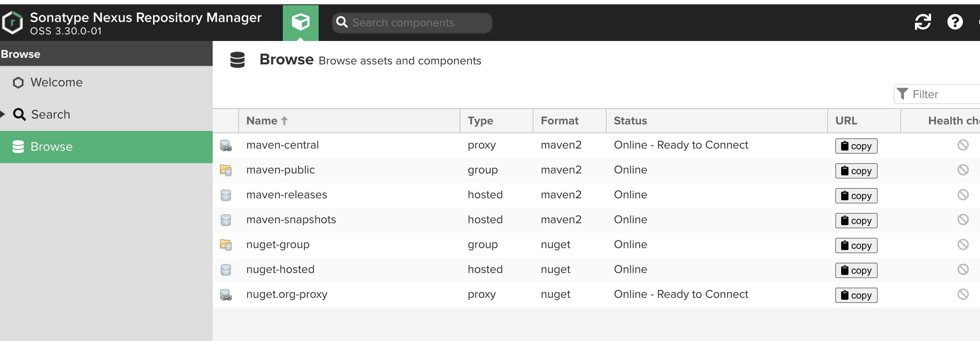Sort repositories by the Status column

click(x=717, y=121)
